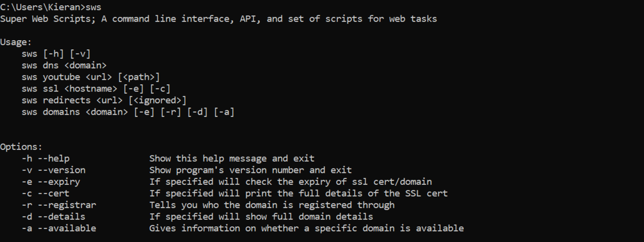Click the 'sws [-h] [-v]' usage line
This screenshot has height=242, width=644.
56,54
